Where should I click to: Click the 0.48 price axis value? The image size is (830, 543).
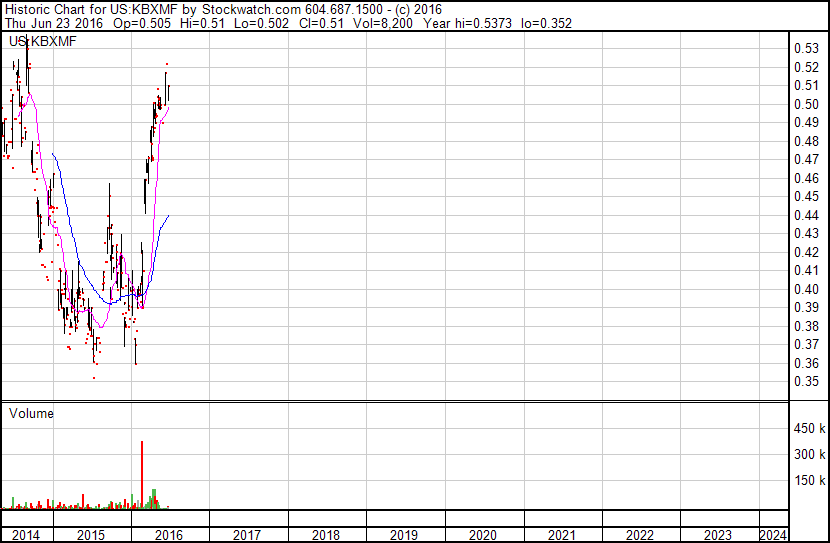(x=806, y=141)
